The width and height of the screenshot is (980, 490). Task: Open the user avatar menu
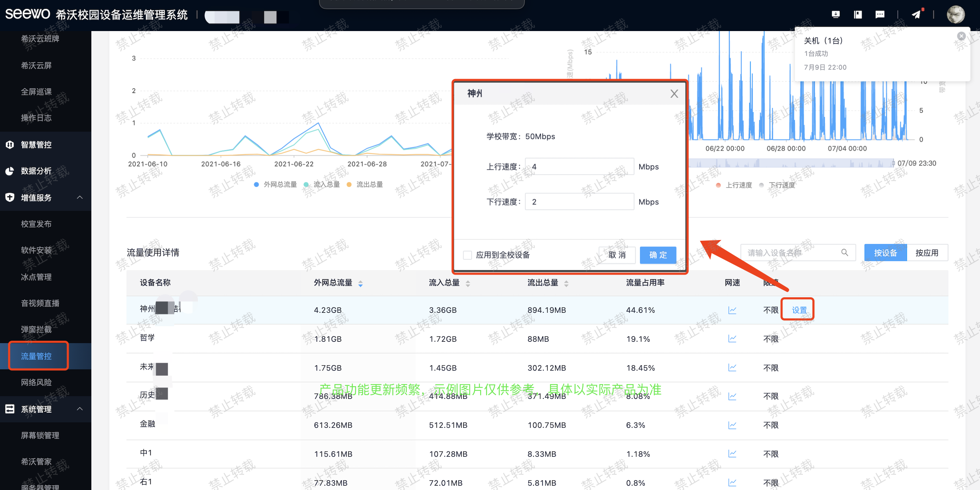point(955,14)
